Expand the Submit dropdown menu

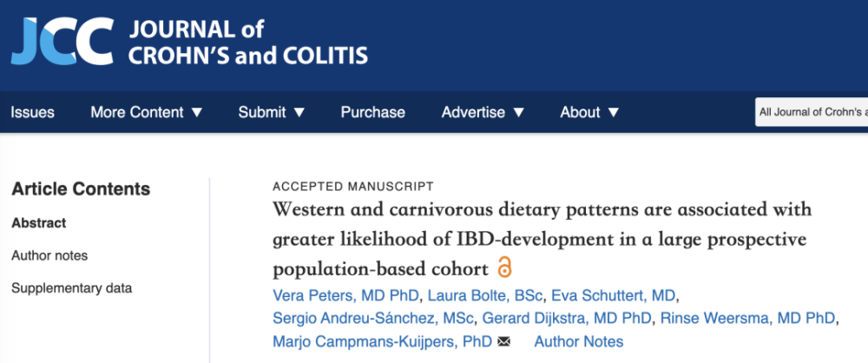click(x=272, y=112)
